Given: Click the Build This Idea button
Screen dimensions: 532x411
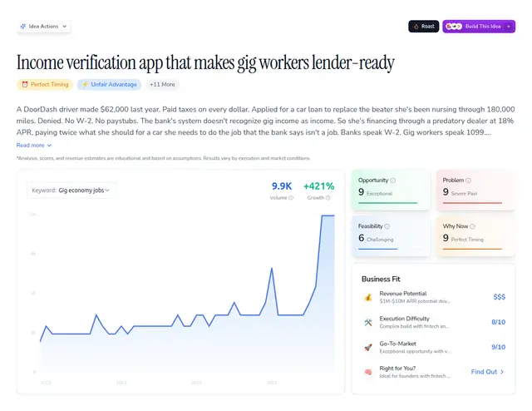Looking at the screenshot, I should pyautogui.click(x=472, y=26).
